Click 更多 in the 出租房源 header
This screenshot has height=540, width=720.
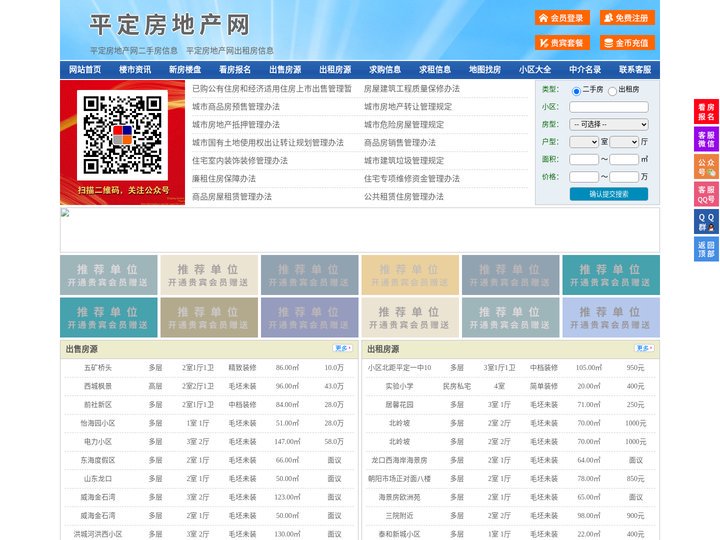pyautogui.click(x=644, y=349)
